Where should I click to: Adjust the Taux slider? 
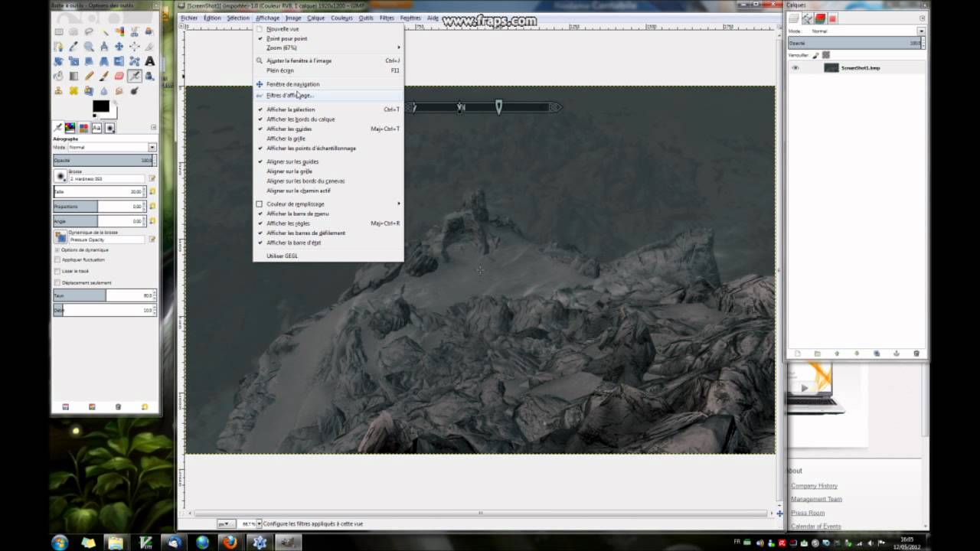pyautogui.click(x=104, y=295)
